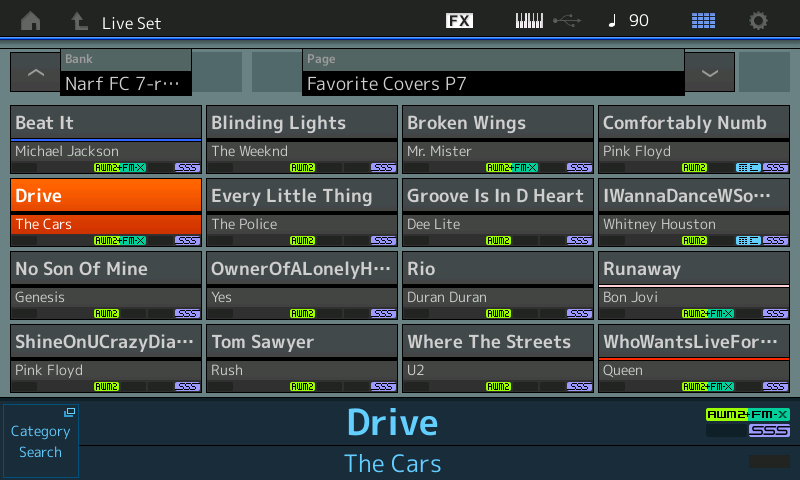Viewport: 800px width, 480px height.
Task: Open the Page selector Favorite Covers P7
Action: coord(493,73)
